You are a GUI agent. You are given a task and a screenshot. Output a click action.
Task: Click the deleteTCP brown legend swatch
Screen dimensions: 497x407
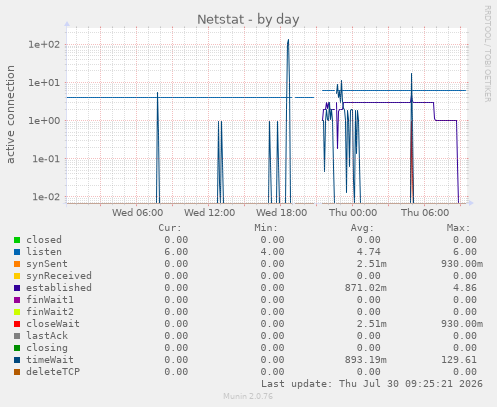click(x=17, y=372)
